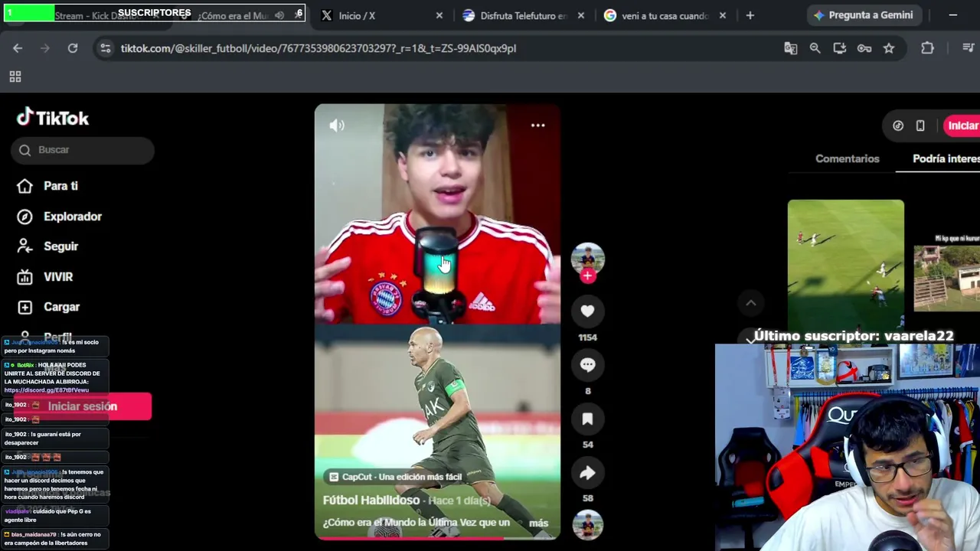
Task: Click the install app icon in address bar
Action: click(x=840, y=48)
